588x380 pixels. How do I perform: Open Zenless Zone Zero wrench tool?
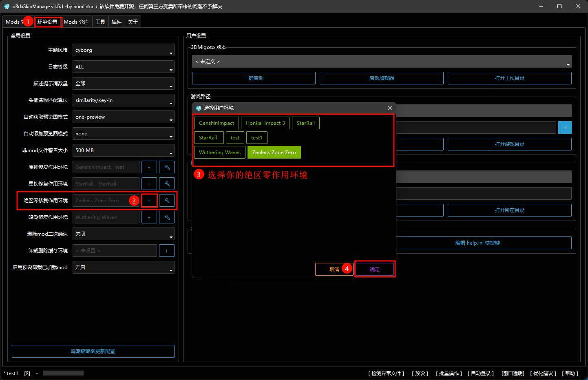tap(167, 201)
